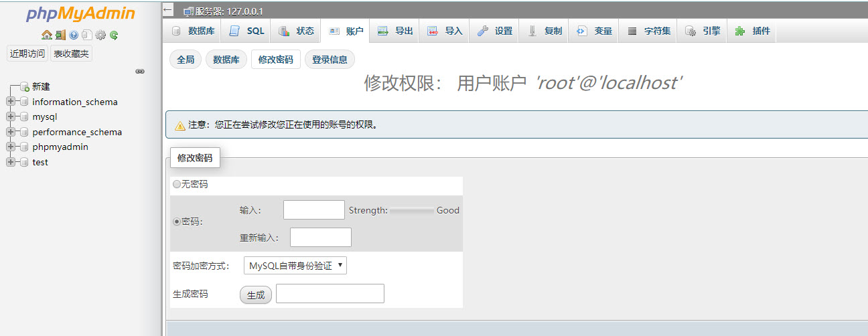
Task: Click the log out door icon
Action: pyautogui.click(x=60, y=35)
